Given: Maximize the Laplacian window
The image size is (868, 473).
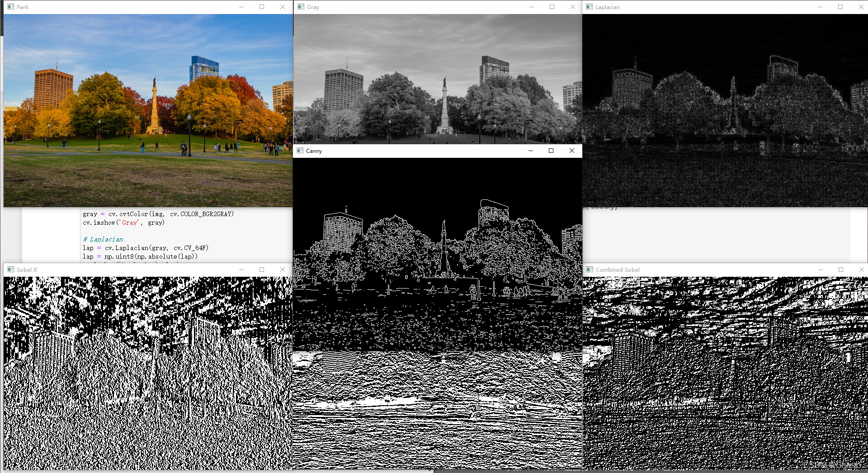Looking at the screenshot, I should coord(840,7).
